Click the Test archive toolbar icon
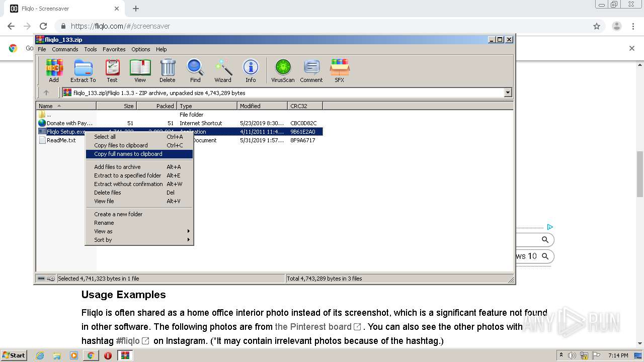 [x=112, y=70]
